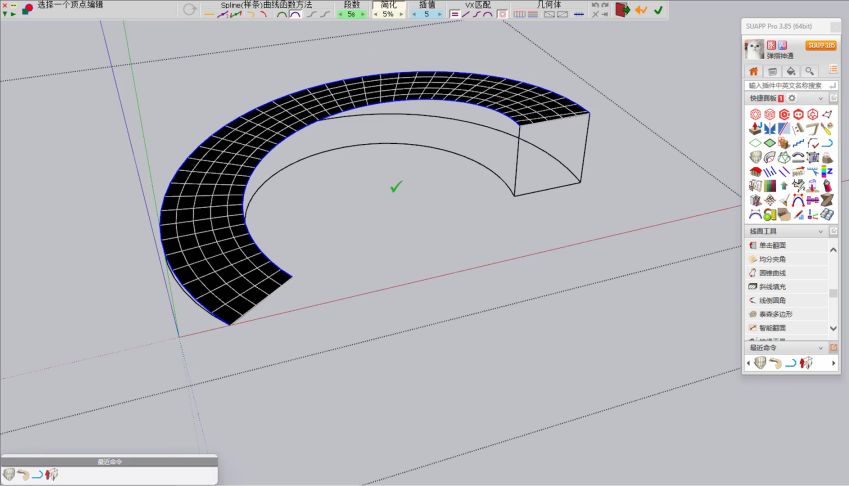Select 智能翻面 in the tools list
Screen dimensions: 849x486
point(786,328)
